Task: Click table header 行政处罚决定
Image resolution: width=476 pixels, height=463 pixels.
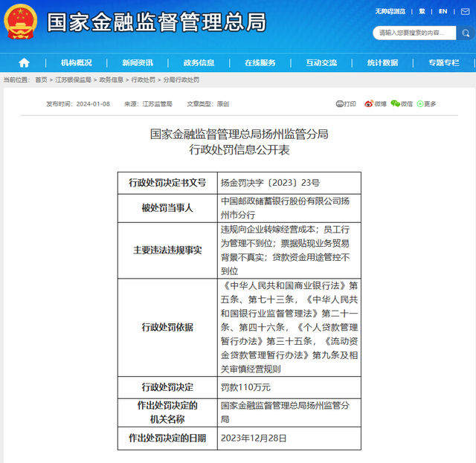Action: [167, 387]
